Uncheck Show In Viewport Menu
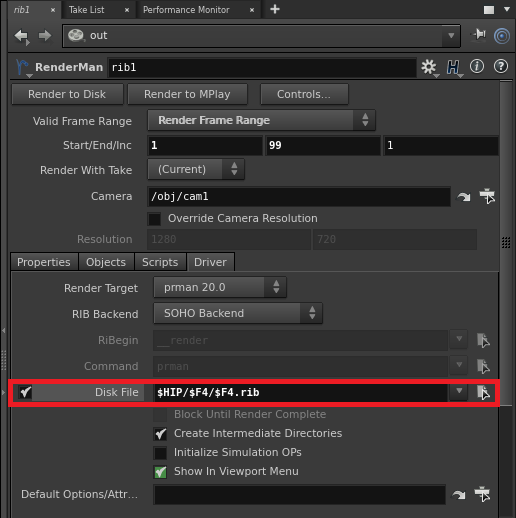Image resolution: width=516 pixels, height=518 pixels. pos(160,472)
